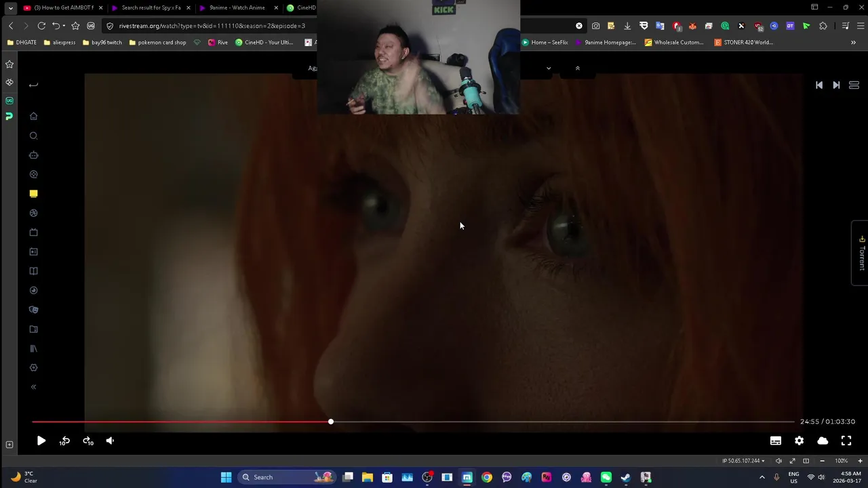The height and width of the screenshot is (488, 868).
Task: Open the bookmarks star in browser side panel
Action: [x=9, y=64]
